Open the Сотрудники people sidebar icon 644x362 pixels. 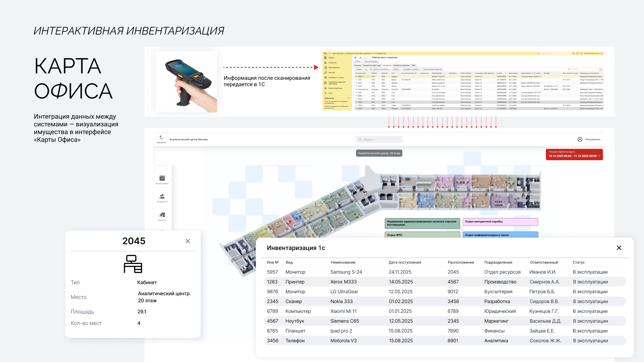coord(162,197)
